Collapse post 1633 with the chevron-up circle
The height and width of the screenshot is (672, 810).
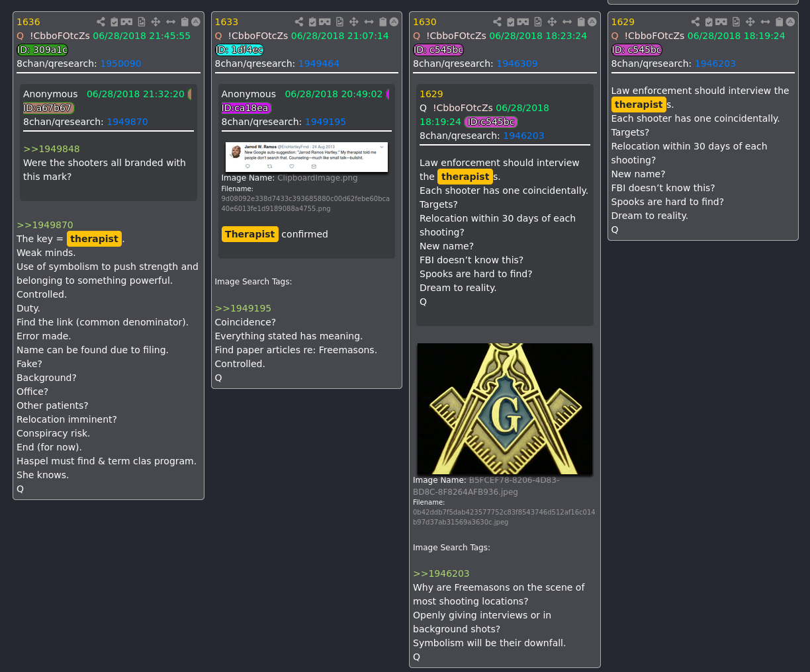pos(394,22)
